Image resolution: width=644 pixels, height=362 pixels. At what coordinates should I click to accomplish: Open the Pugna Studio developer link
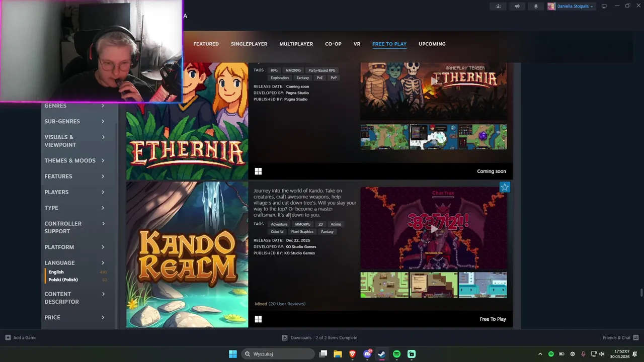click(x=297, y=93)
